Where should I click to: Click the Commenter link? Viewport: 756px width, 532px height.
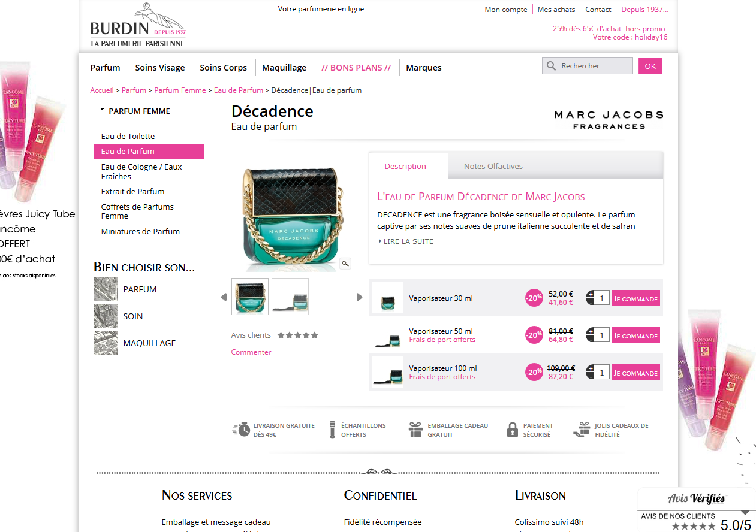tap(251, 352)
